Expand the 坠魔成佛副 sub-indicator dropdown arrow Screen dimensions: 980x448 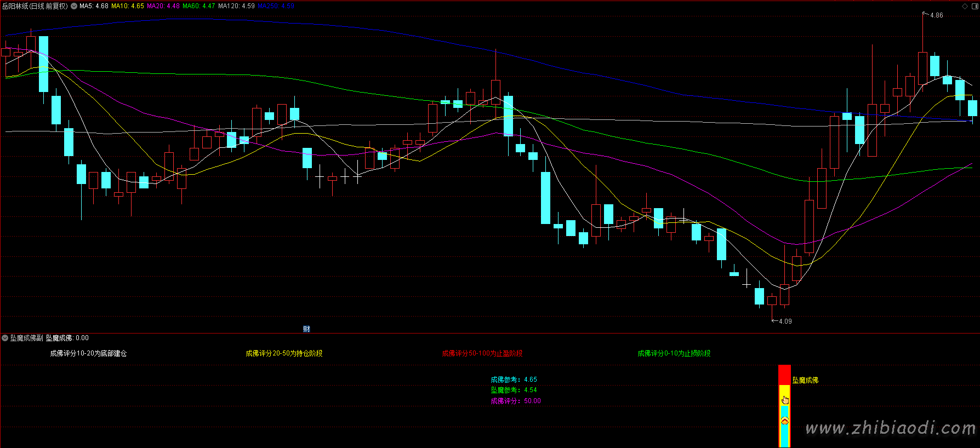click(5, 338)
